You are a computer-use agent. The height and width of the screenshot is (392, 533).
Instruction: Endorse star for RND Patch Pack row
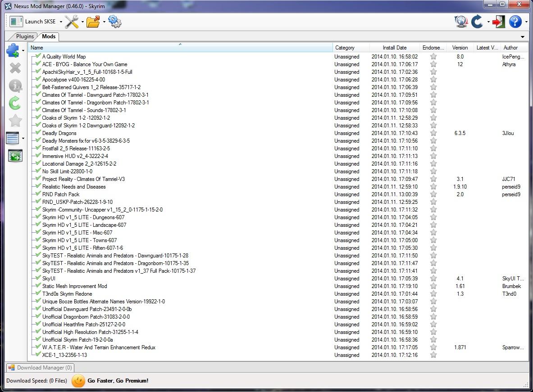(x=433, y=194)
